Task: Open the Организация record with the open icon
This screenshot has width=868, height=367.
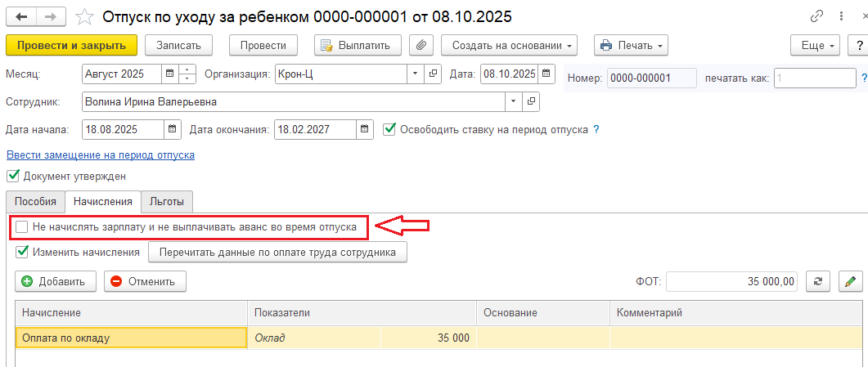Action: [x=433, y=74]
